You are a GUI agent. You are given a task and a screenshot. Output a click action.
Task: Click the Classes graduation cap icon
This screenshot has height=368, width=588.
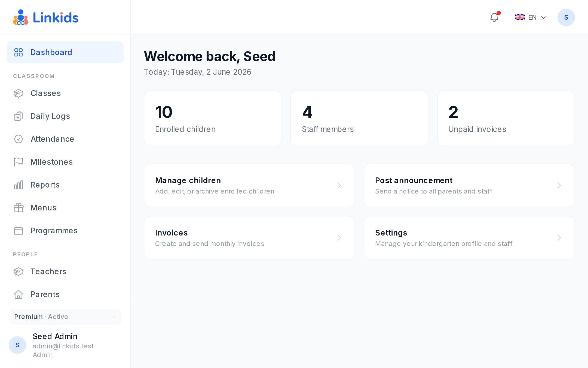pos(19,93)
